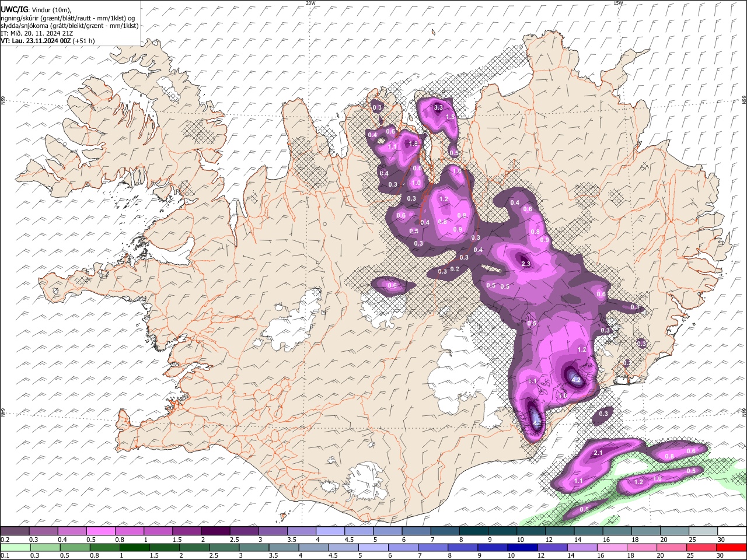The width and height of the screenshot is (747, 560).
Task: Select the white swatch ending the snow legend
Action: (732, 531)
